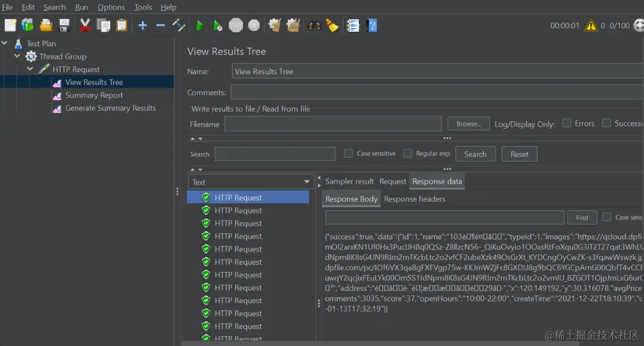Open the Help menu

pyautogui.click(x=168, y=7)
